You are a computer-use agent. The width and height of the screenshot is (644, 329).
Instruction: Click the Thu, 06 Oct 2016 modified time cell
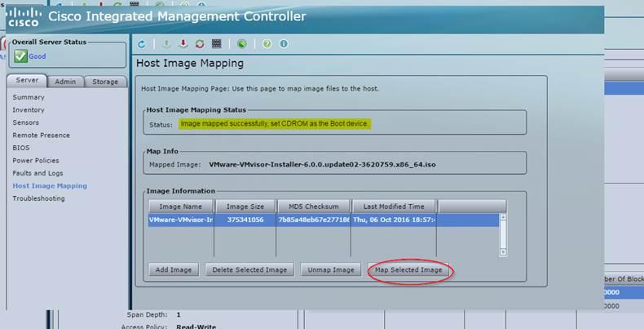[394, 220]
